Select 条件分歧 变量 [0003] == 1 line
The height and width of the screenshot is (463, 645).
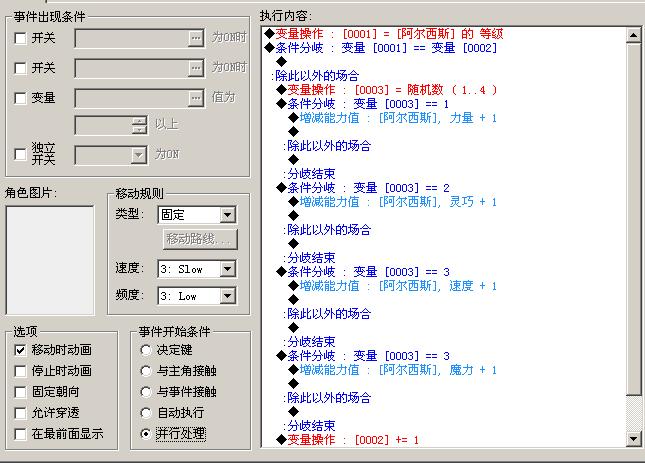pyautogui.click(x=363, y=104)
